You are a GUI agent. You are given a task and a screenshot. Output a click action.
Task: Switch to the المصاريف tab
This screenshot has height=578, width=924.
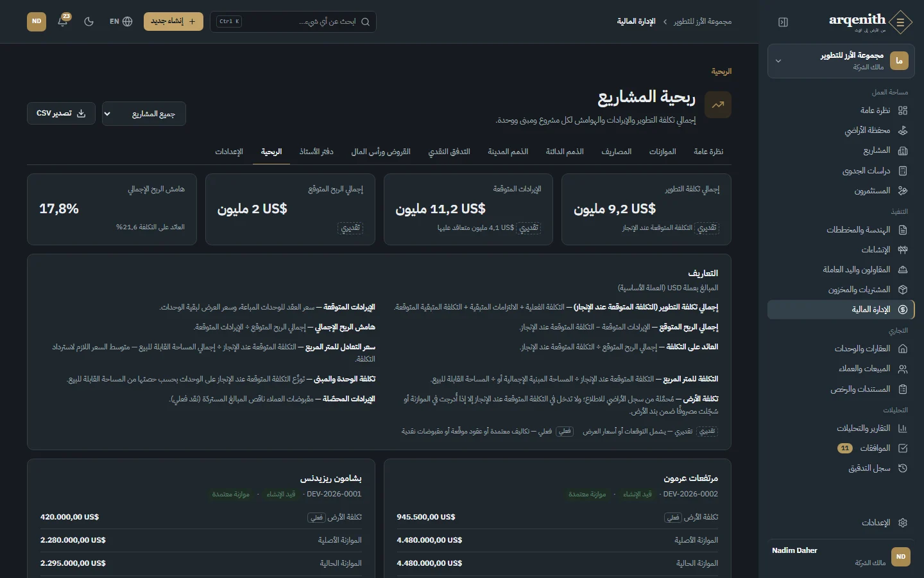tap(617, 152)
